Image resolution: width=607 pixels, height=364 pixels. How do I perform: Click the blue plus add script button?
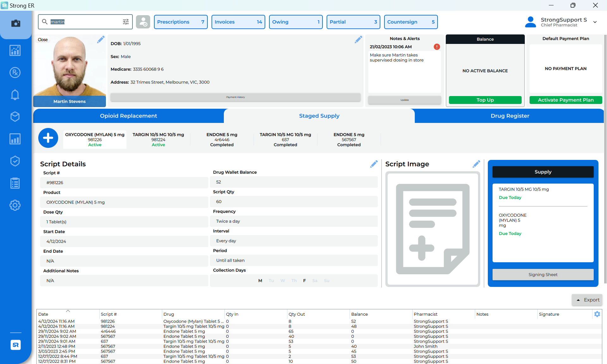click(48, 138)
